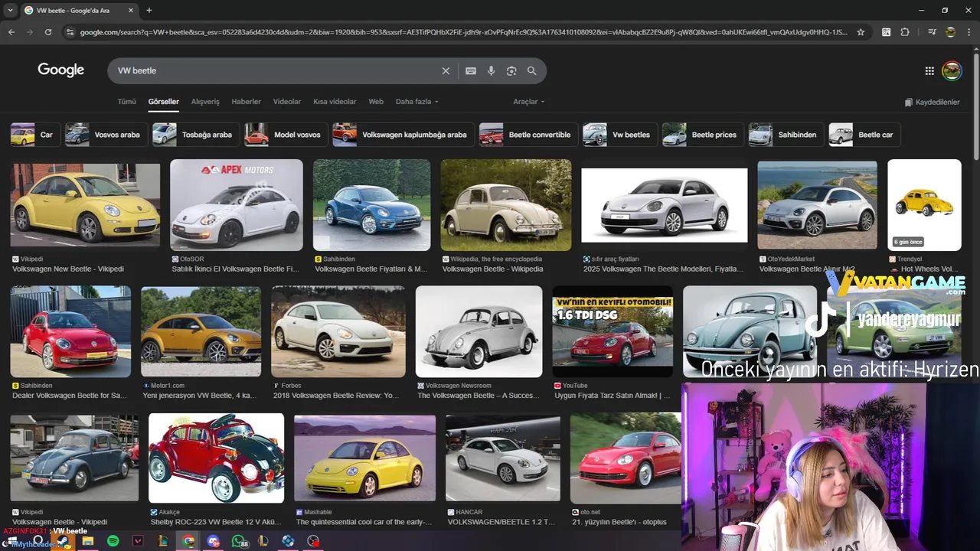
Task: Click the Google logo
Action: (x=61, y=70)
